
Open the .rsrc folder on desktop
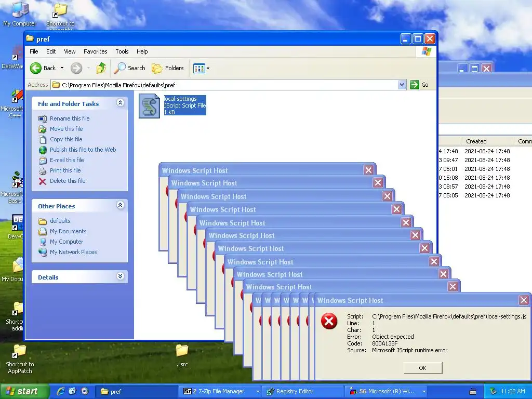coord(182,355)
